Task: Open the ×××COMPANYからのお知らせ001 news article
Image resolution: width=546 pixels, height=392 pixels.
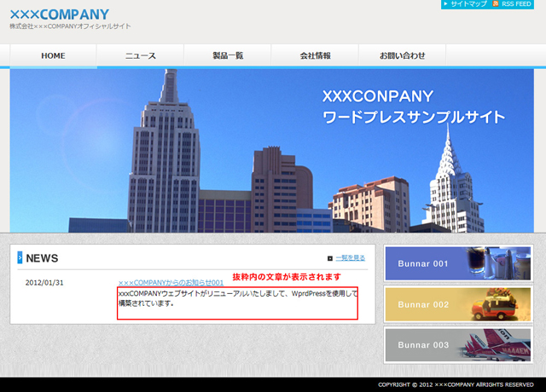Action: tap(171, 282)
